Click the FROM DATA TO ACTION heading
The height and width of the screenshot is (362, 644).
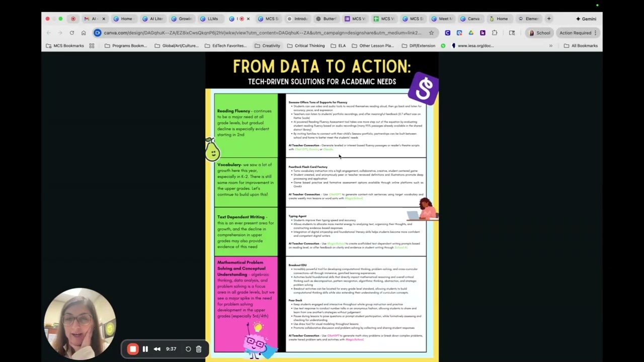[322, 66]
